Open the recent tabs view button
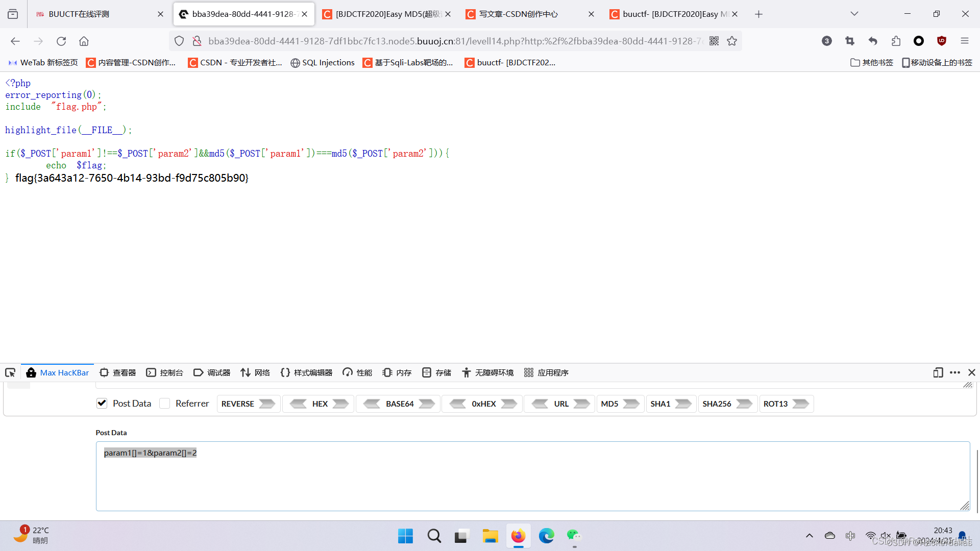 [x=13, y=14]
